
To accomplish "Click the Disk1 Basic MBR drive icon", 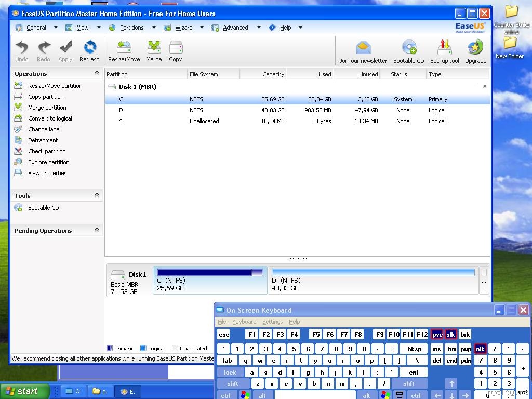I will click(118, 274).
